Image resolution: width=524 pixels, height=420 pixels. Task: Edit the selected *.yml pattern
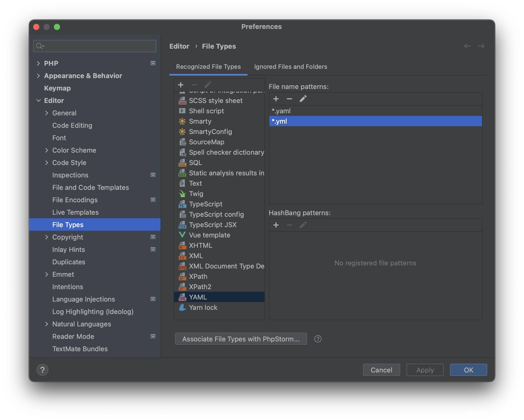coord(303,99)
